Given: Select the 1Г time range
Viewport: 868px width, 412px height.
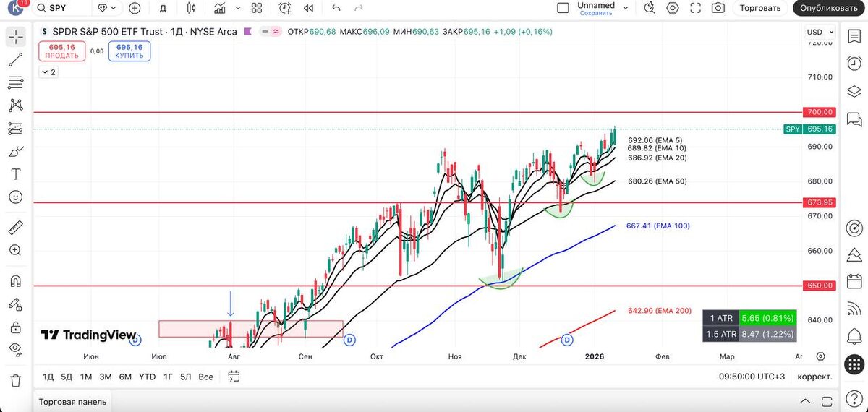Looking at the screenshot, I should click(168, 377).
